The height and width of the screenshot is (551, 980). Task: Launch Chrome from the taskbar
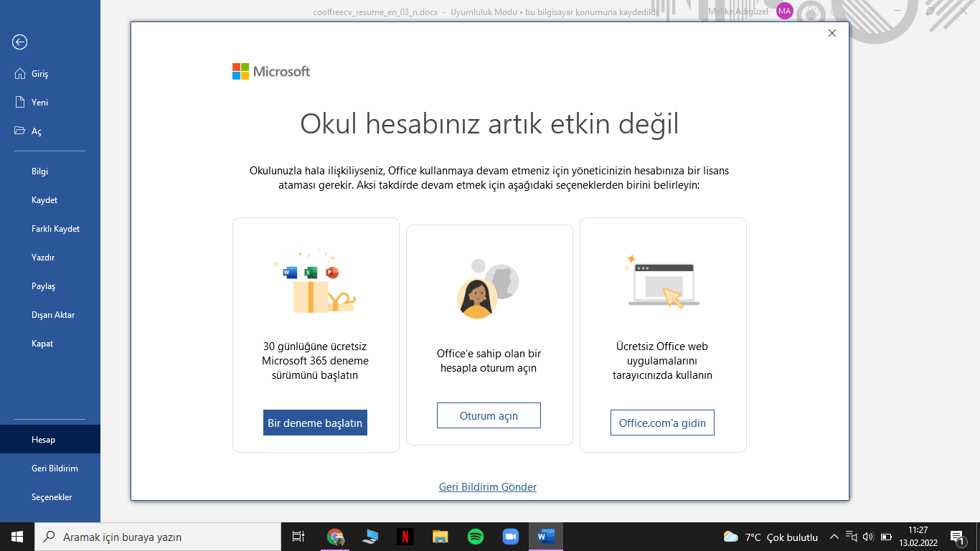(x=335, y=537)
